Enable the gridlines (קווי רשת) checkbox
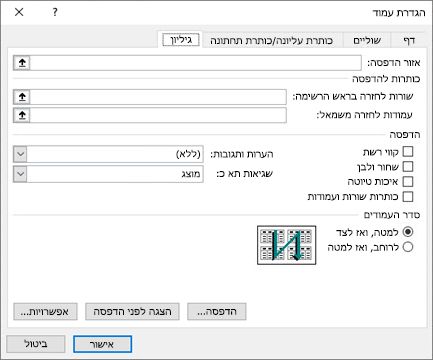Viewport: 433px width, 360px height. (408, 152)
